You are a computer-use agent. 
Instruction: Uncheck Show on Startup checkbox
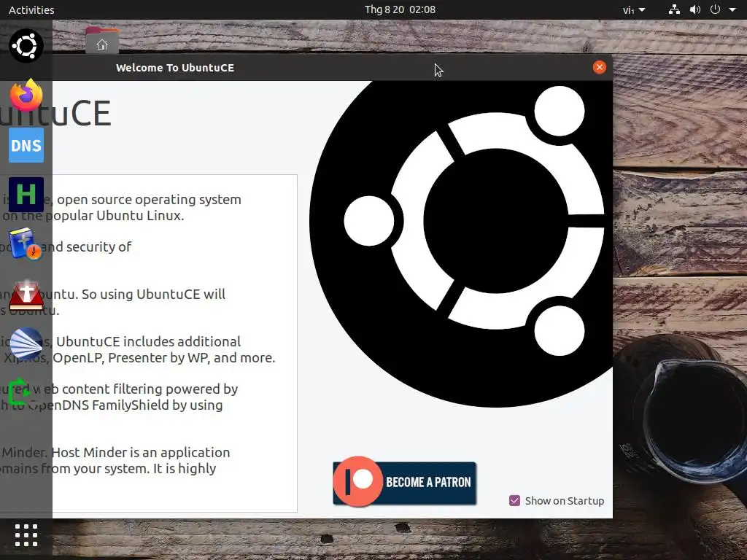coord(514,500)
